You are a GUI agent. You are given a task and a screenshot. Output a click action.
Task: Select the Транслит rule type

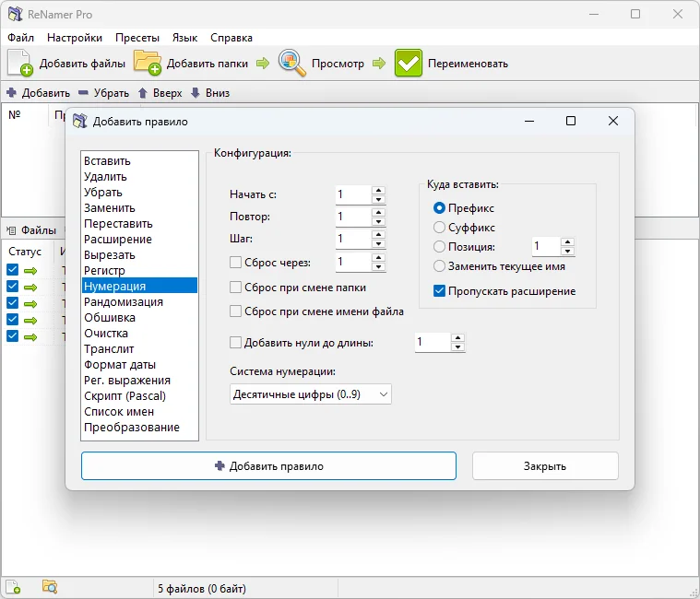click(x=140, y=348)
